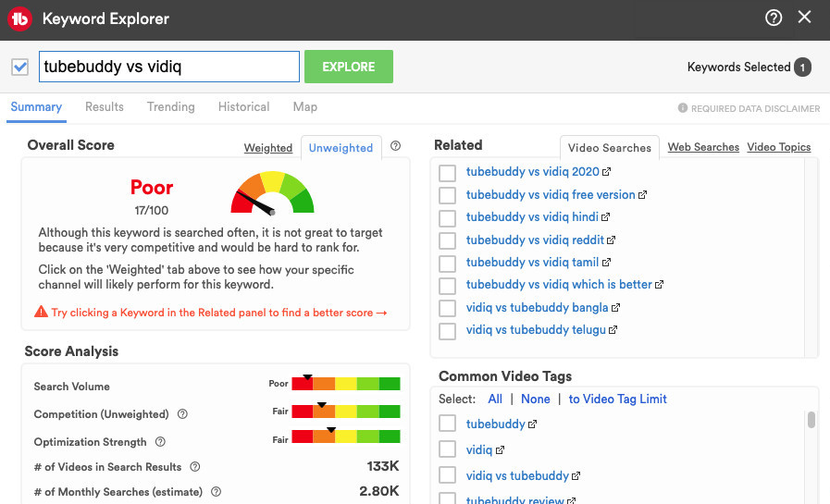Switch Overall Score to Weighted
830x504 pixels.
(267, 148)
